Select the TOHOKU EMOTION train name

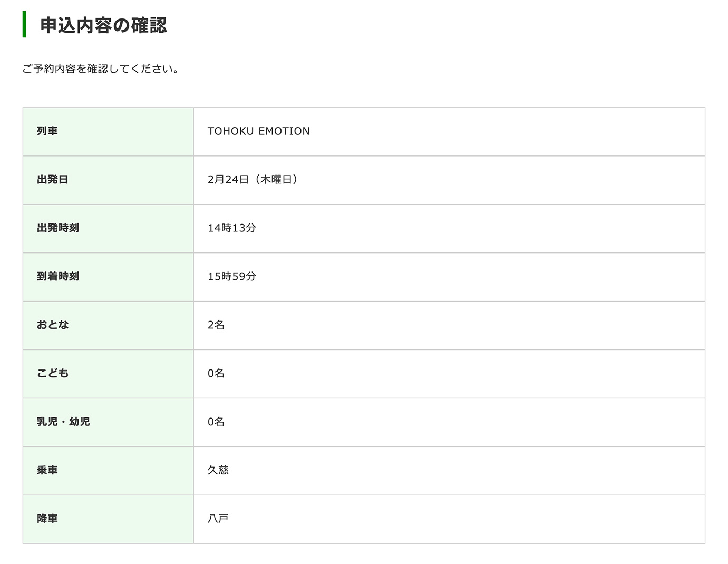(258, 131)
